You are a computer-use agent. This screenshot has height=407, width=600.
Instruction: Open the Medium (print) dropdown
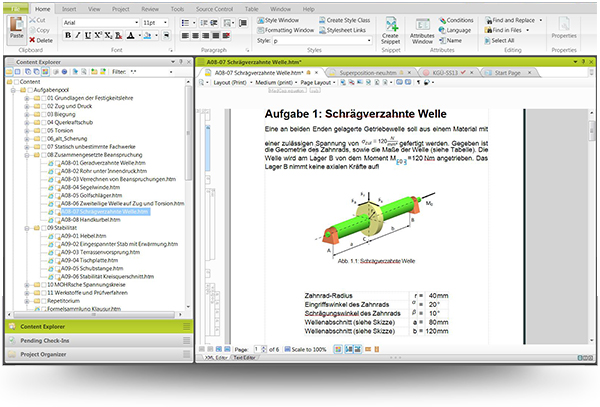(x=276, y=82)
